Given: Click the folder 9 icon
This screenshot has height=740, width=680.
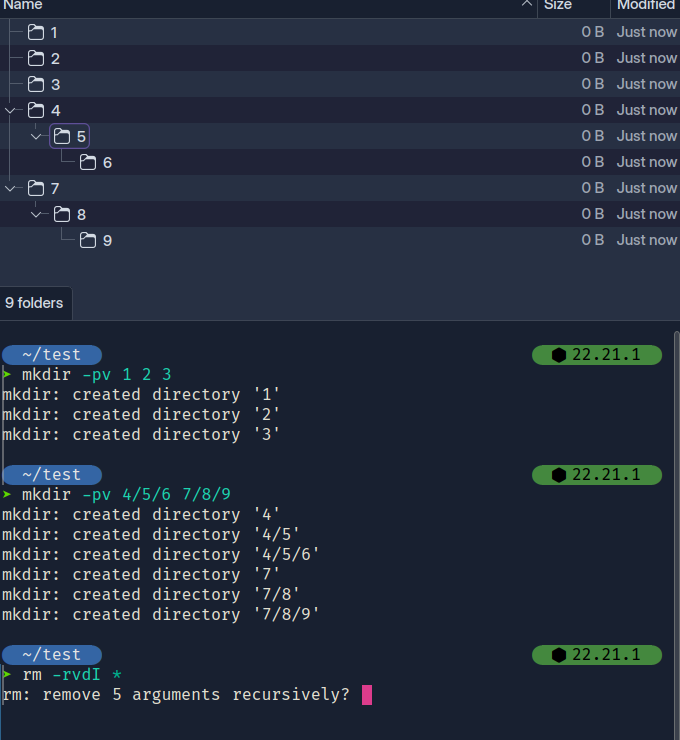Looking at the screenshot, I should [88, 240].
